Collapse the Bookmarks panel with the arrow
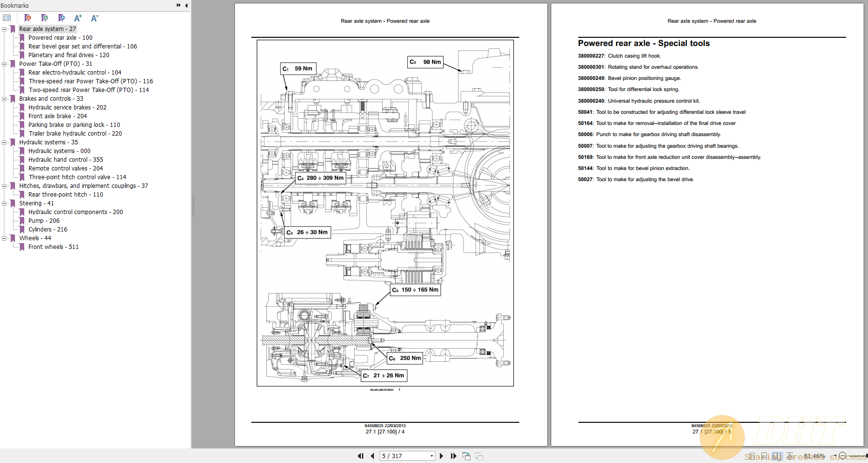Image resolution: width=868 pixels, height=463 pixels. tap(186, 5)
